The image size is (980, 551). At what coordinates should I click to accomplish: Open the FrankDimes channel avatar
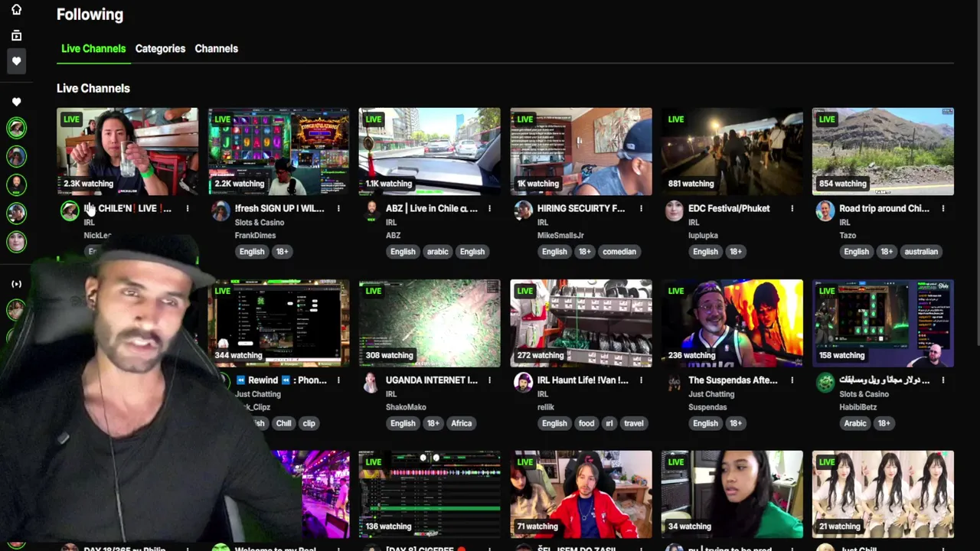[220, 211]
